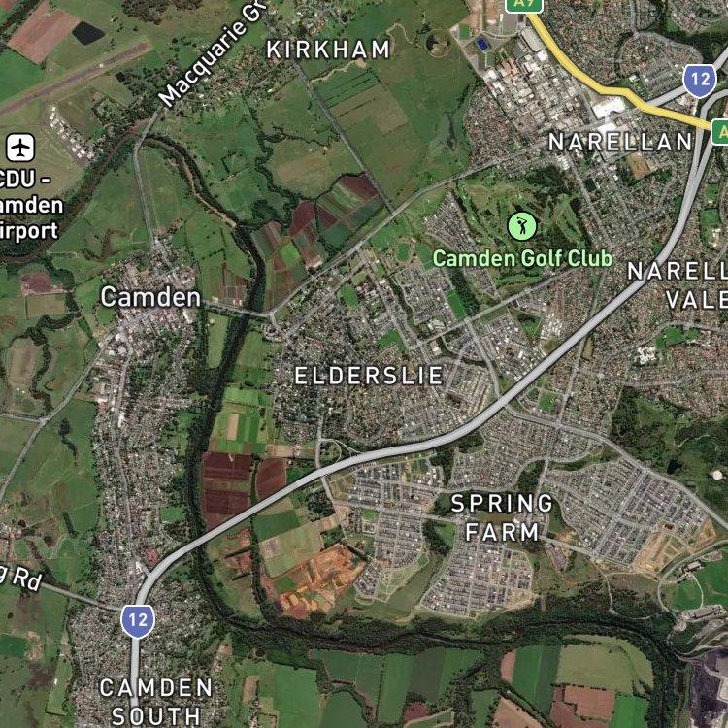Click the black pond near the airport runway
This screenshot has width=728, height=728.
87,33
